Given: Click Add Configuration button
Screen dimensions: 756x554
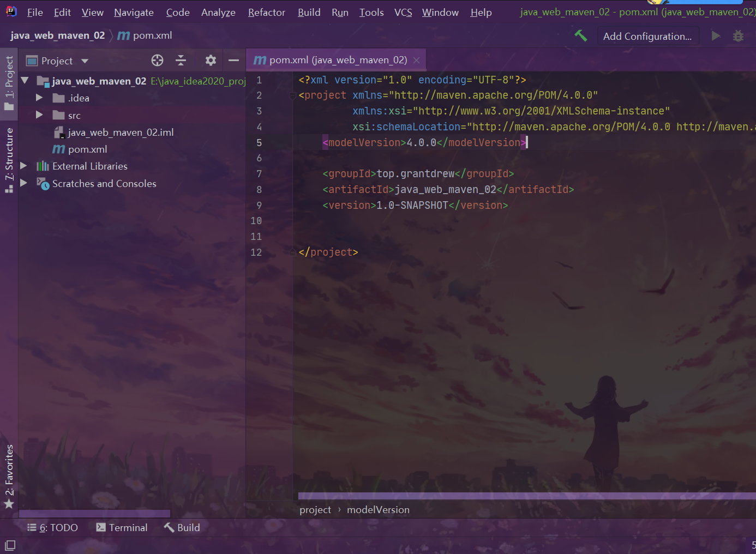Looking at the screenshot, I should pyautogui.click(x=647, y=36).
